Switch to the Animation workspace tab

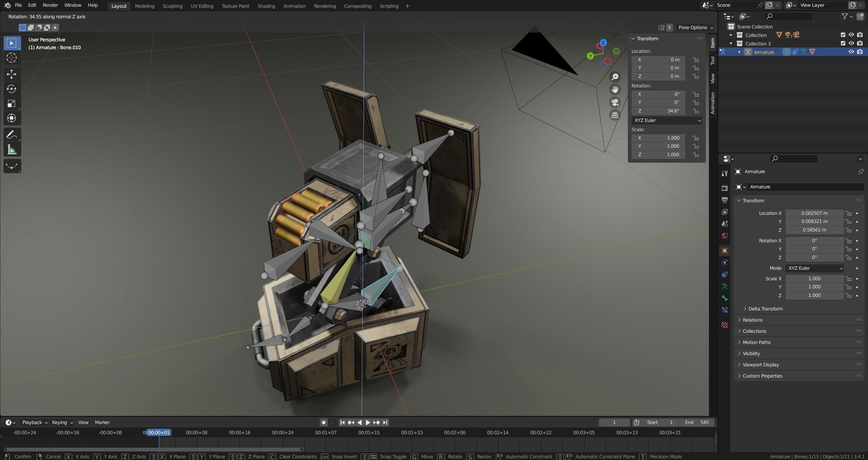[294, 6]
